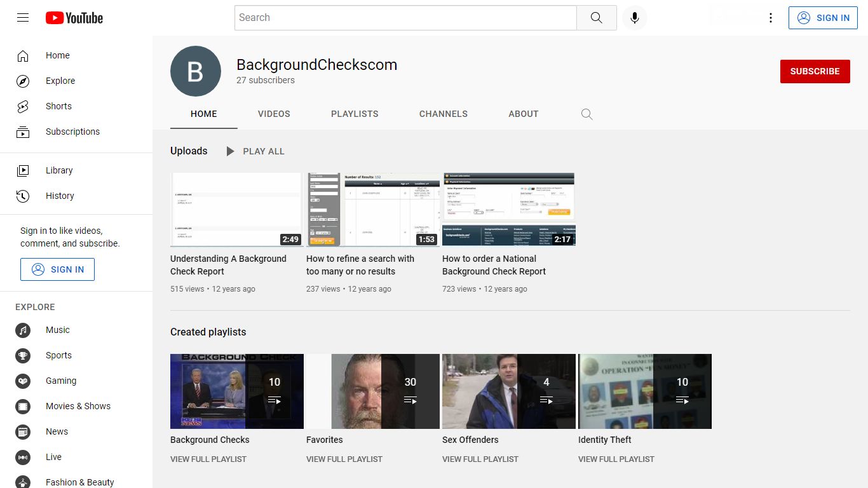
Task: Click the Play All triangle icon
Action: click(x=230, y=151)
